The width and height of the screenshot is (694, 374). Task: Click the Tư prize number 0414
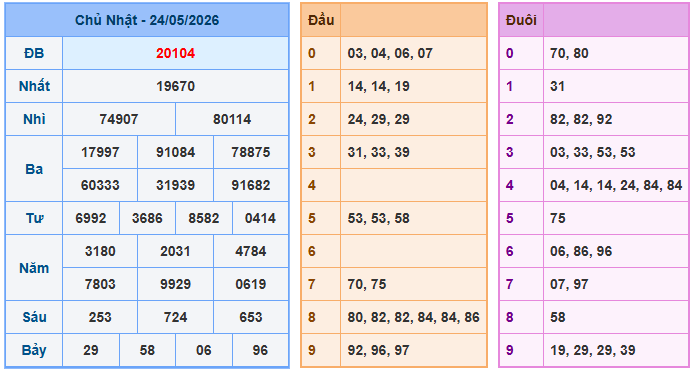pyautogui.click(x=261, y=218)
